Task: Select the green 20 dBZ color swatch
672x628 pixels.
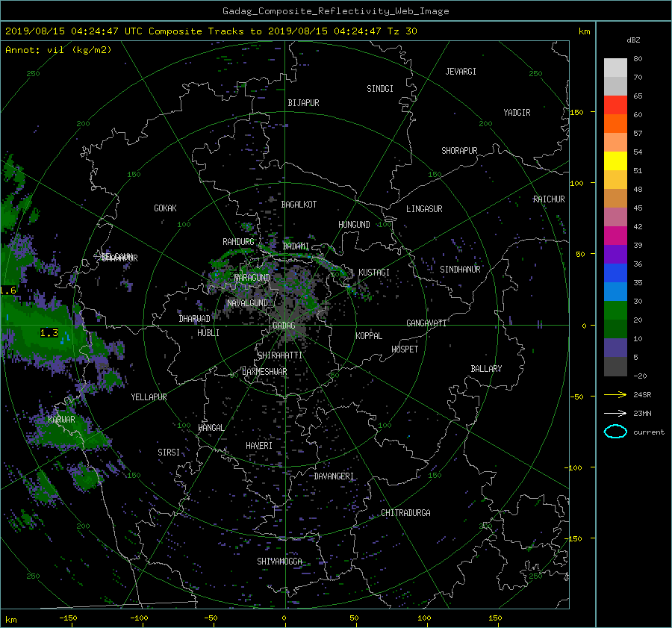Action: click(x=615, y=311)
